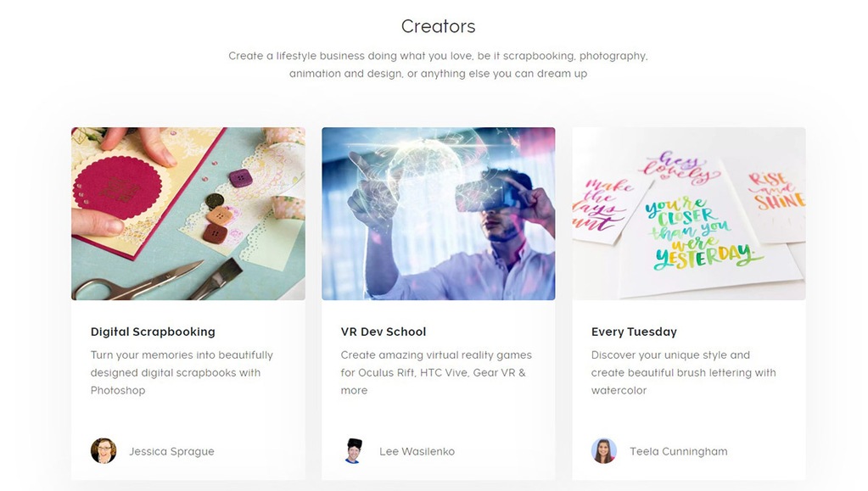The height and width of the screenshot is (491, 868).
Task: Click the Creators section heading
Action: click(439, 26)
